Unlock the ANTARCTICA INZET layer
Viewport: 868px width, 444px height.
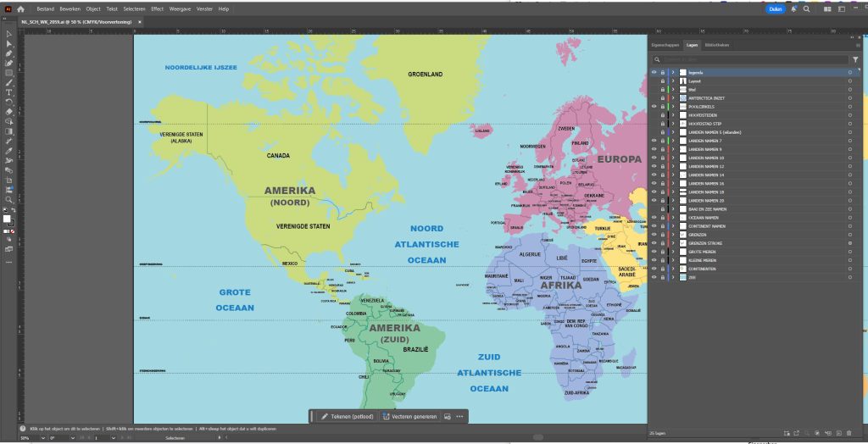[663, 98]
